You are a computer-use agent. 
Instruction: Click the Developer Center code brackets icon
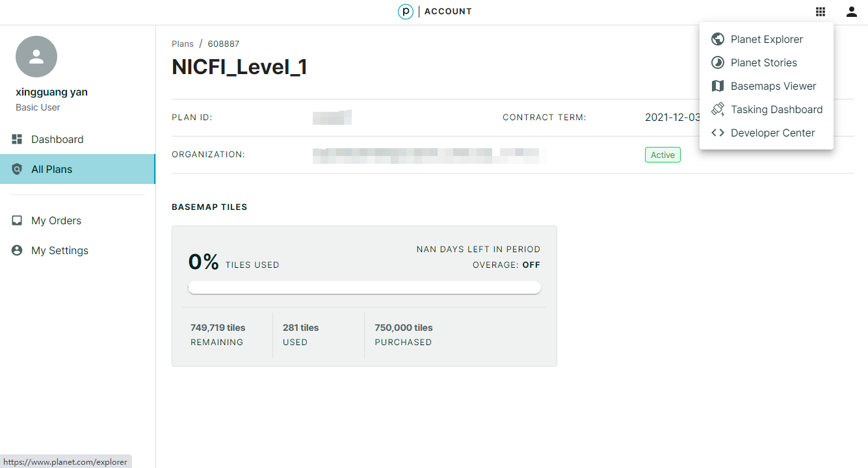tap(718, 133)
